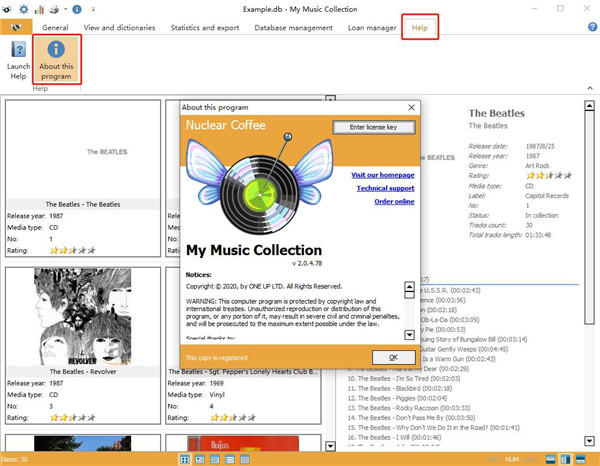
Task: Select Sgt. Pepper's Lonely Hearts Club album title
Action: [x=243, y=371]
